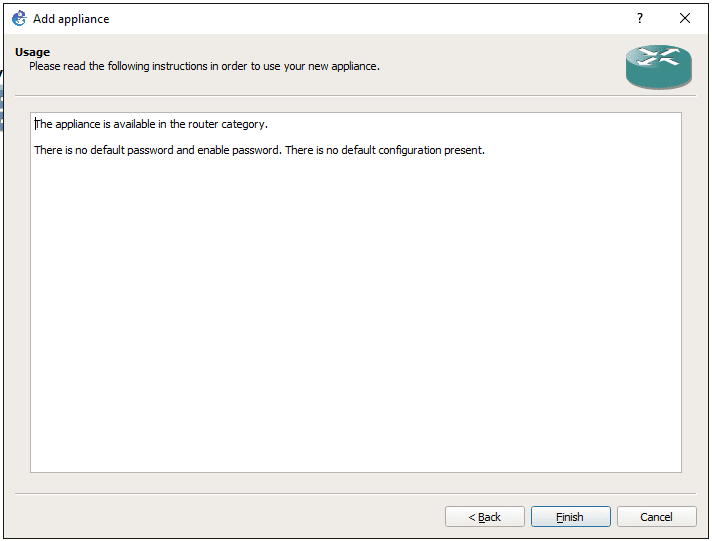This screenshot has width=712, height=541.
Task: Click the GNS3 logo in the title bar
Action: (18, 18)
